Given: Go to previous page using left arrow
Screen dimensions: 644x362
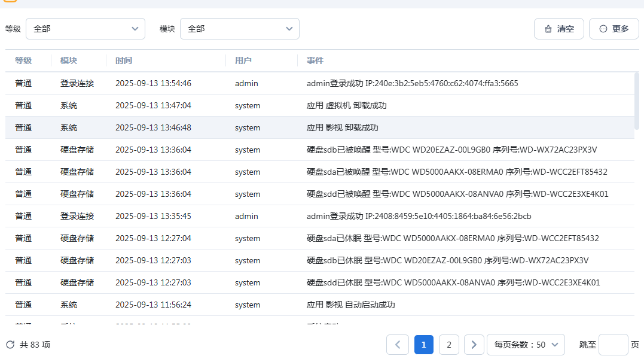Looking at the screenshot, I should coord(398,345).
